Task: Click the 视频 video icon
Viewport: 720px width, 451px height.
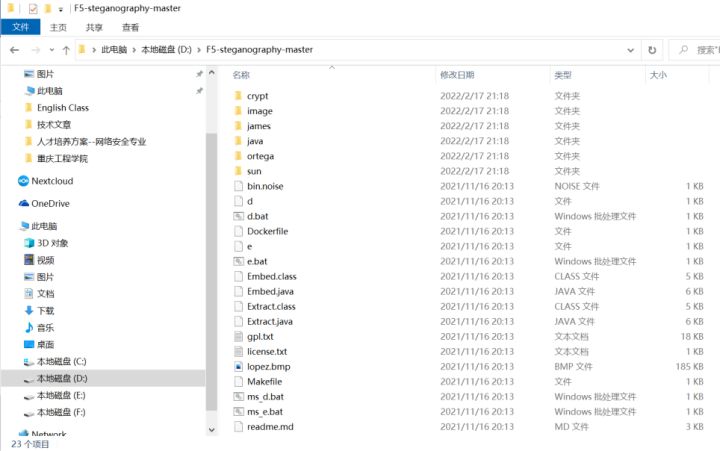Action: click(29, 260)
